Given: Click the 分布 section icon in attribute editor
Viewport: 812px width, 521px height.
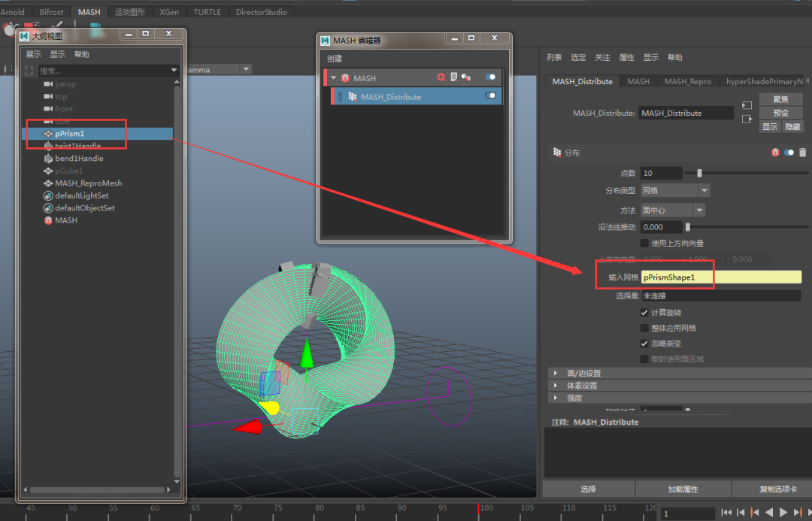Looking at the screenshot, I should (x=557, y=153).
